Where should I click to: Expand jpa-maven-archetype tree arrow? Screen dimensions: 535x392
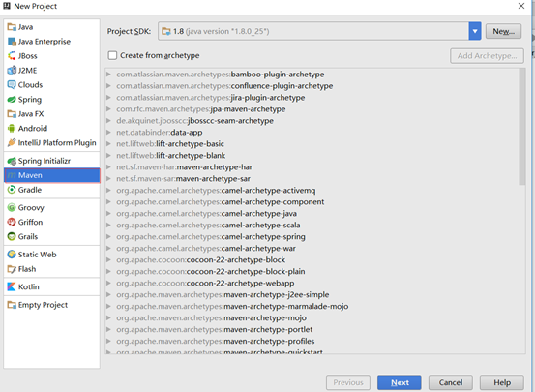(x=108, y=109)
